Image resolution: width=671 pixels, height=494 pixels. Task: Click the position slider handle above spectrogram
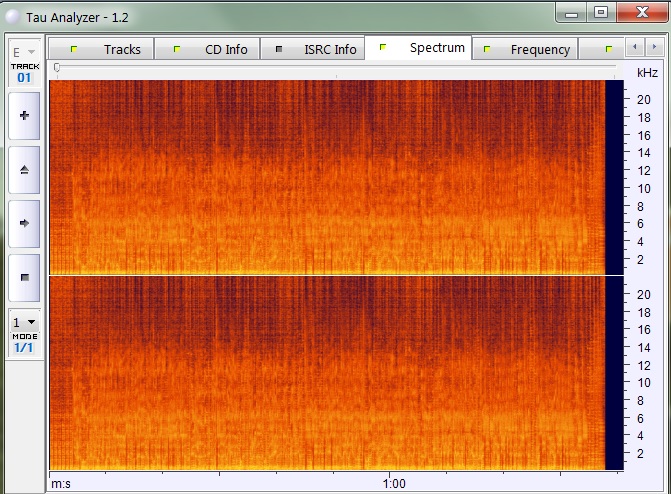pyautogui.click(x=57, y=67)
